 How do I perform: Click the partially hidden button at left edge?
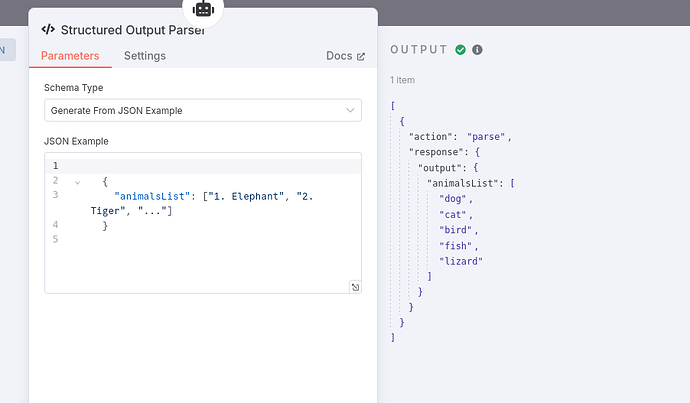pyautogui.click(x=7, y=50)
